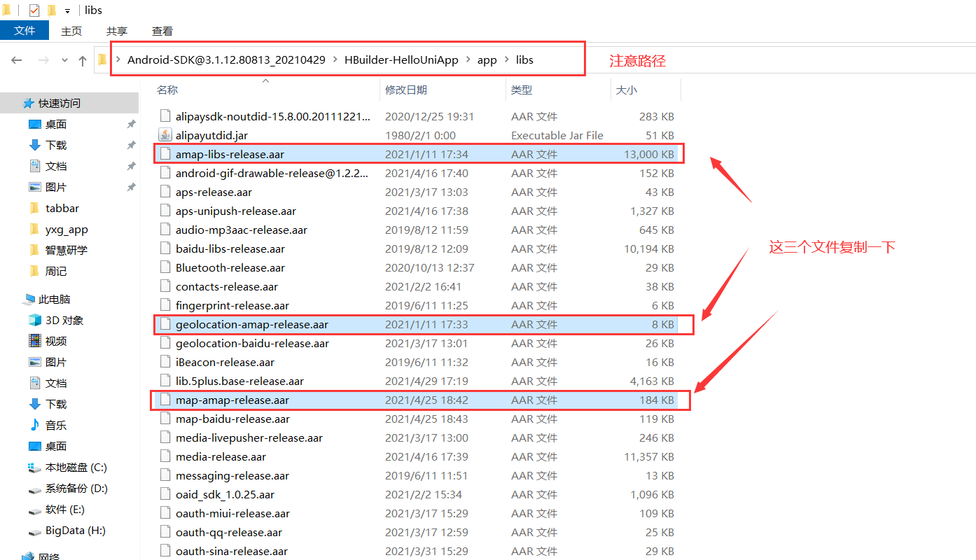976x560 pixels.
Task: Open the 智慧研学 folder in sidebar
Action: click(67, 250)
